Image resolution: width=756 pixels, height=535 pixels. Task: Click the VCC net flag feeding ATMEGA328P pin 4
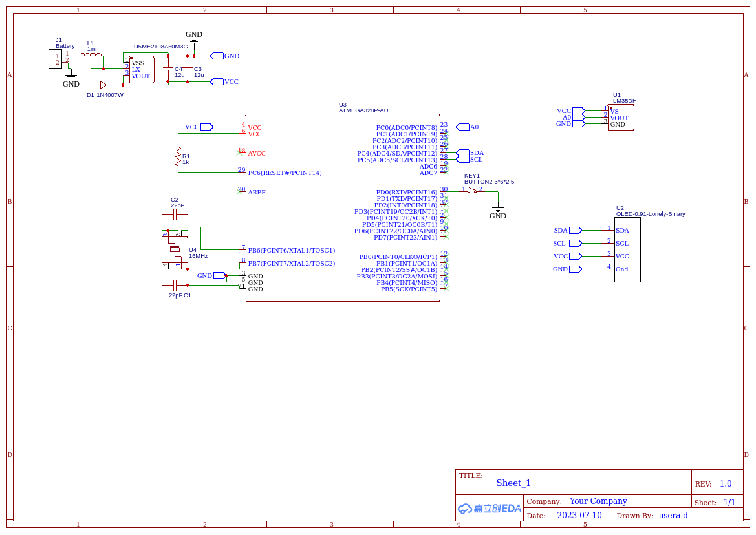coord(199,127)
